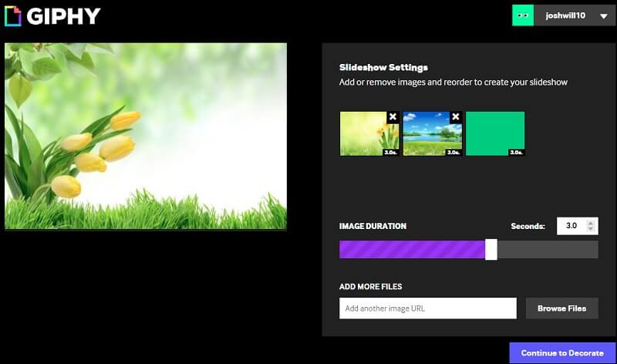The image size is (617, 364).
Task: Focus the Add another image URL field
Action: point(427,308)
